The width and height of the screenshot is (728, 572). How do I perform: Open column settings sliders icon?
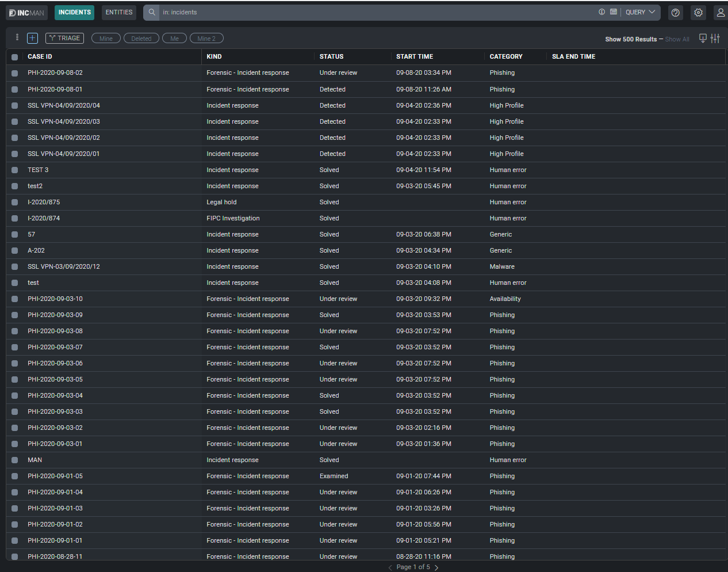click(x=715, y=39)
